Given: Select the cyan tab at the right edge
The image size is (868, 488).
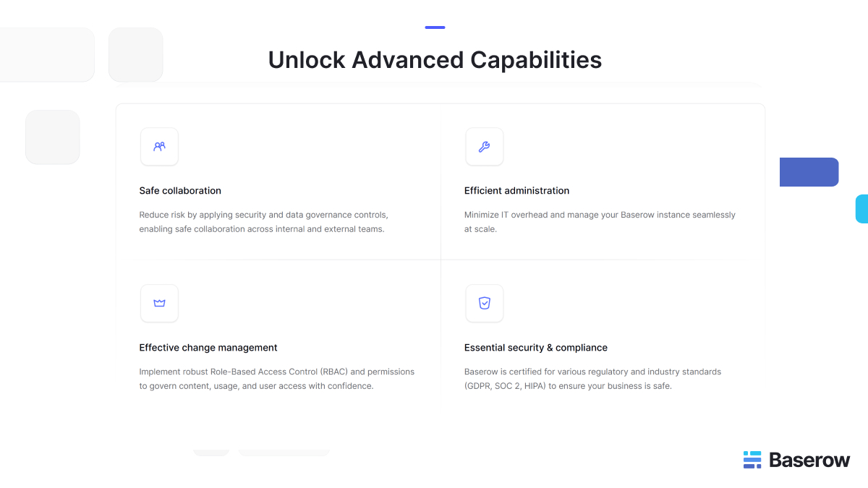Looking at the screenshot, I should (862, 209).
